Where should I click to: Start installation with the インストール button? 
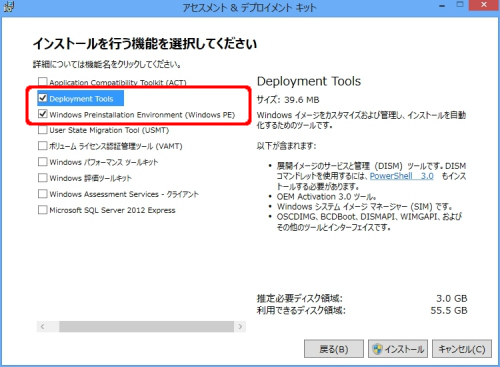coord(398,349)
